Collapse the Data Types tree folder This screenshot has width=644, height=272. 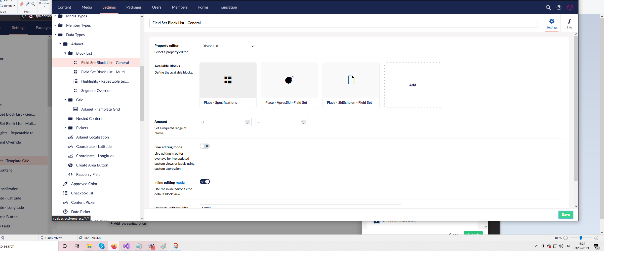click(x=55, y=35)
